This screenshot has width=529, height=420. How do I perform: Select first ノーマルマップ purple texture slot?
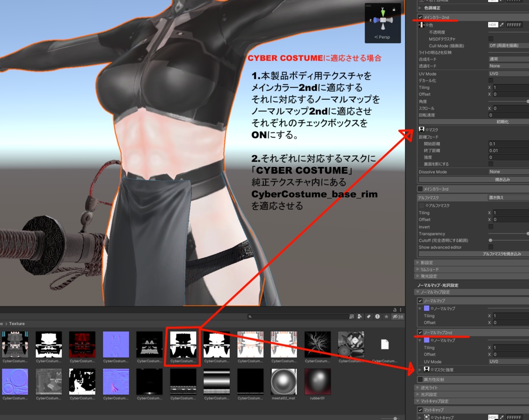427,308
